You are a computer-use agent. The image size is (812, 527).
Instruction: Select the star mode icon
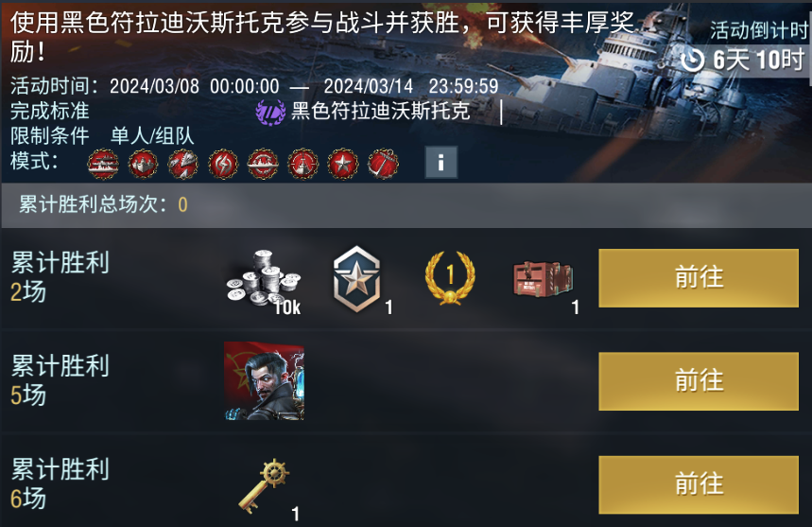(x=343, y=165)
